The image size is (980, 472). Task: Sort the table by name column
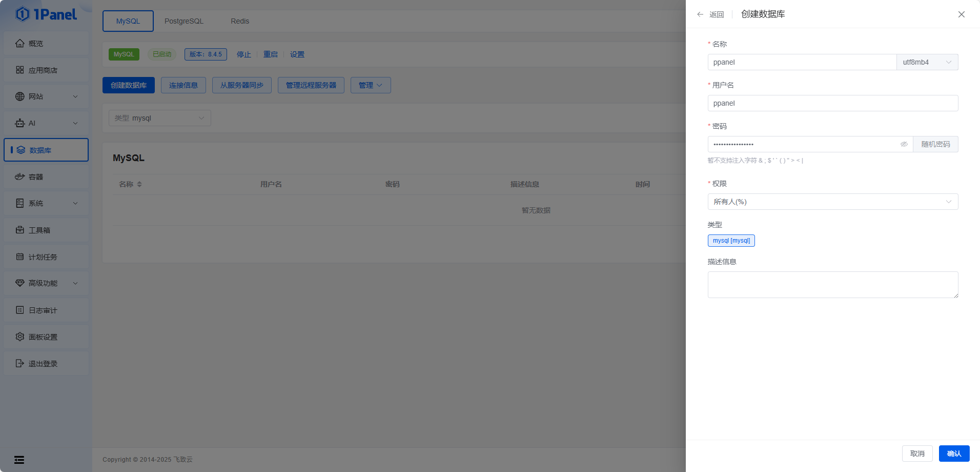[139, 184]
